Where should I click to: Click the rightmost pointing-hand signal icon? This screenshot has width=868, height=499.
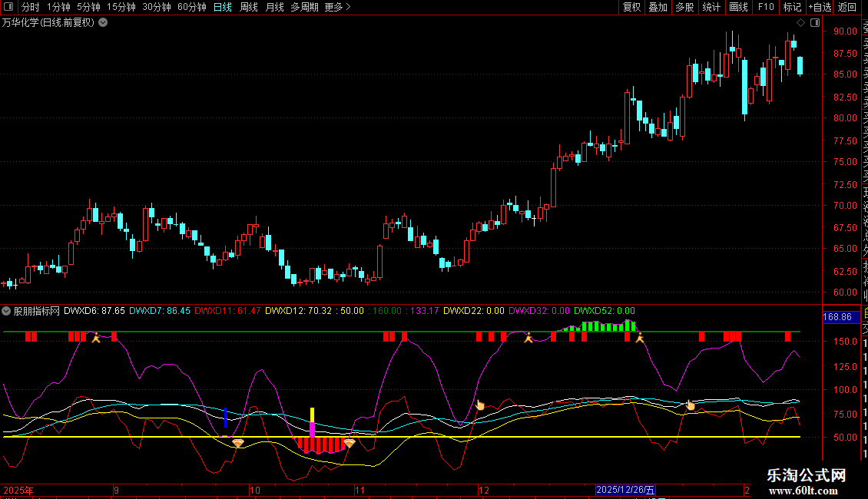(690, 405)
